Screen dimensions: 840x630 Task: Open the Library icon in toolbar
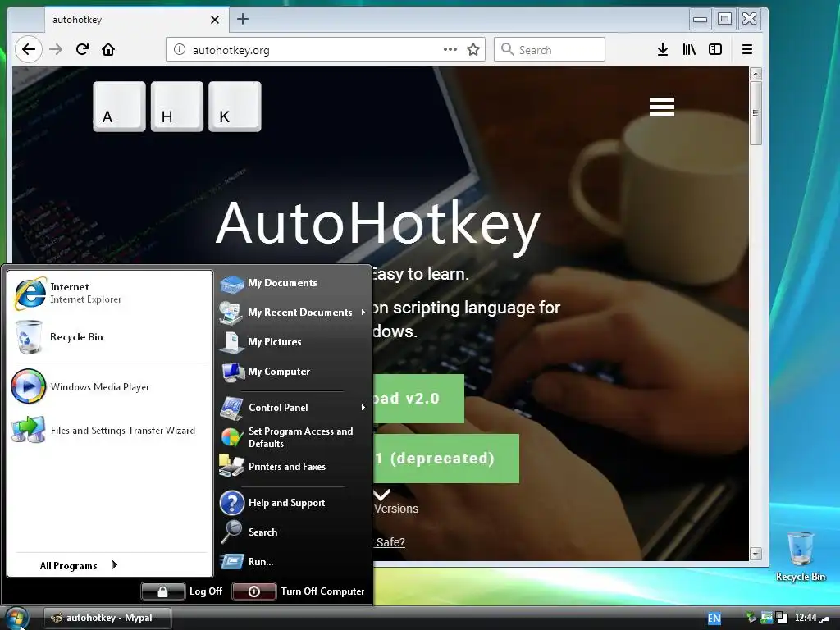(689, 50)
